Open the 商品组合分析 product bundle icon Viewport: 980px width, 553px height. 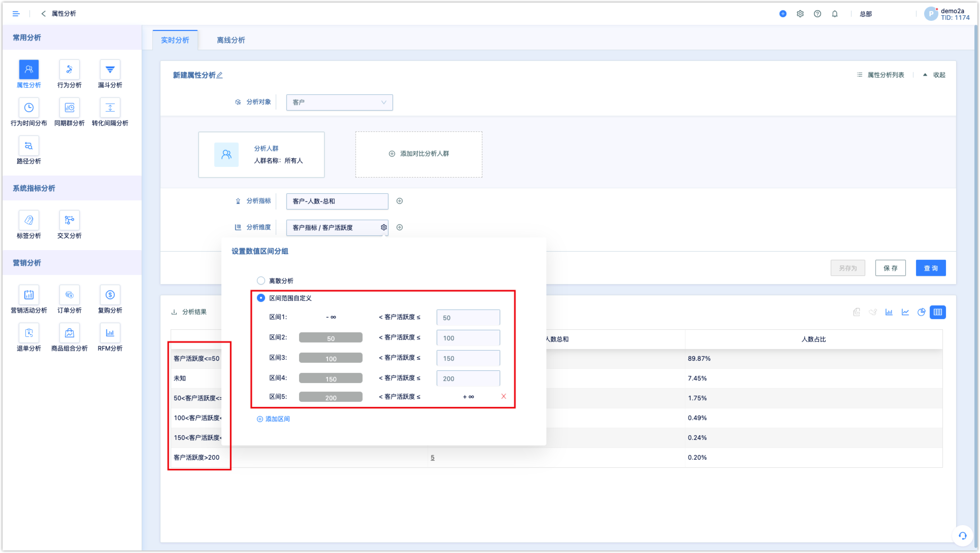click(x=69, y=333)
